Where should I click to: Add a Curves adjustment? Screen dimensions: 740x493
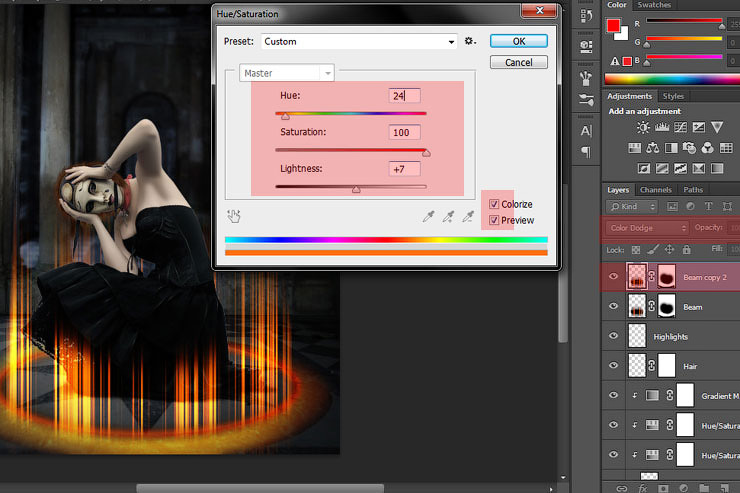pyautogui.click(x=680, y=128)
